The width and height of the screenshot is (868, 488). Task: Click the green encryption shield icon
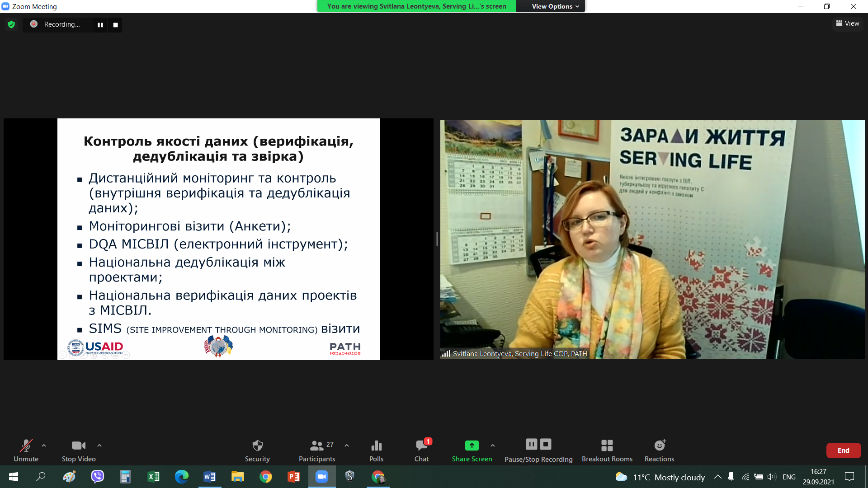(11, 24)
